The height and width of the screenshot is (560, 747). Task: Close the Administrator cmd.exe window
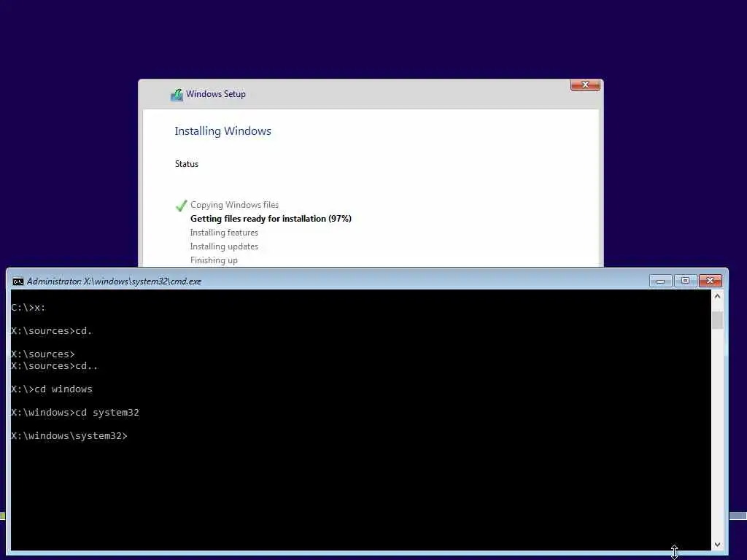pyautogui.click(x=711, y=281)
